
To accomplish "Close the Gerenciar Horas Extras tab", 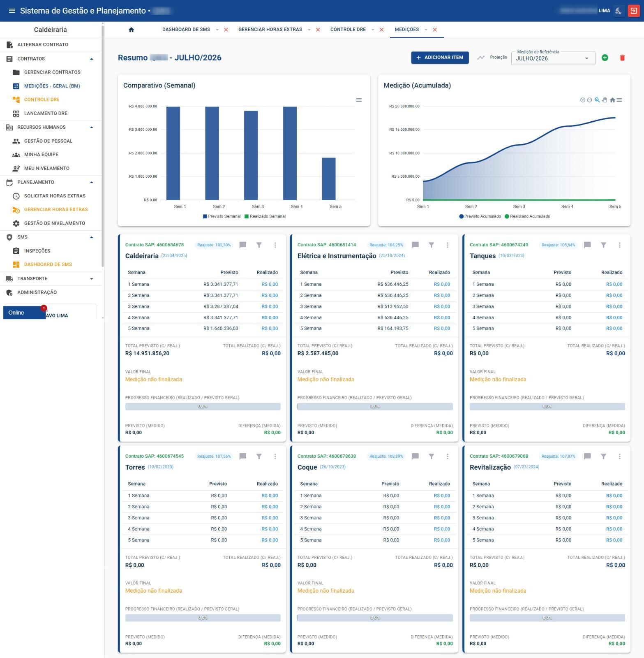I will pos(318,30).
